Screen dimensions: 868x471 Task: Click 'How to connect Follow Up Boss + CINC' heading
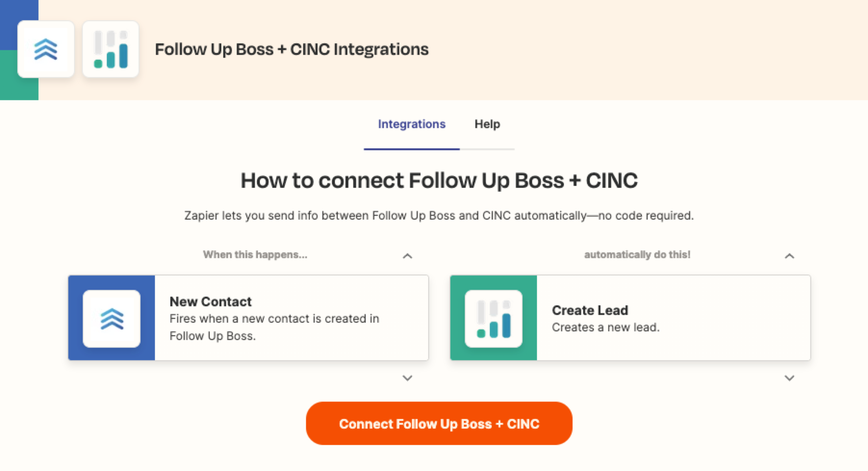(439, 181)
